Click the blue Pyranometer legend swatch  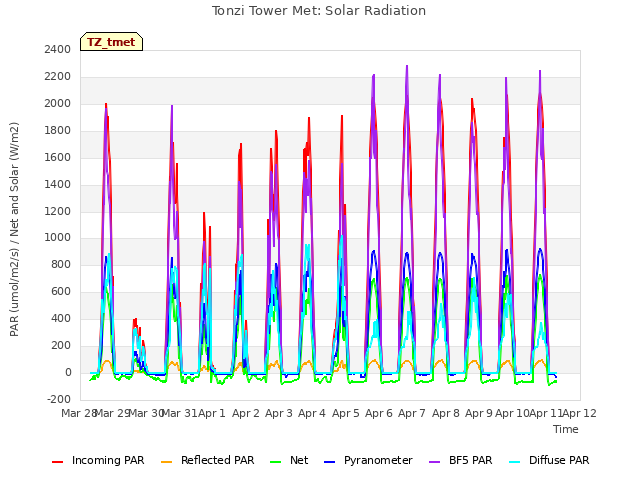pos(329,462)
